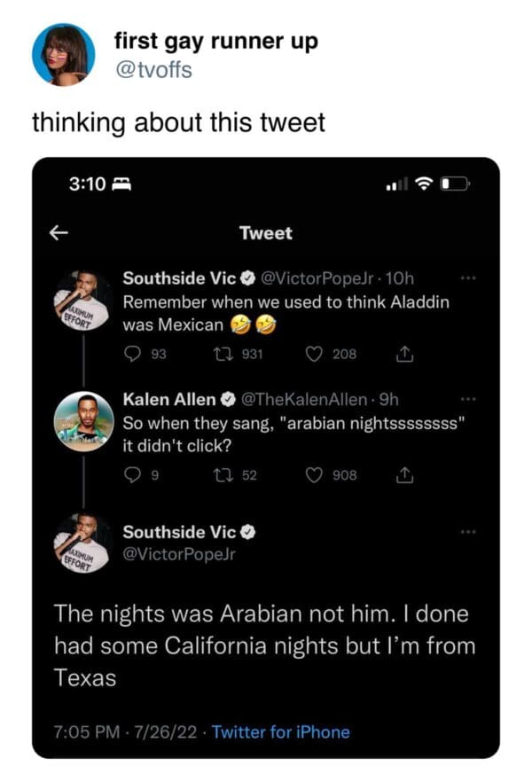Like Kalen Allen's tweet
The image size is (532, 782).
(x=315, y=475)
